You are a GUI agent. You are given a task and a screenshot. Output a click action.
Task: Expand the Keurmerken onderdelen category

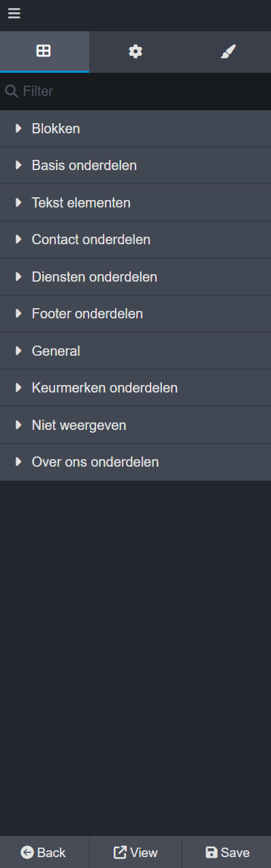pos(135,388)
